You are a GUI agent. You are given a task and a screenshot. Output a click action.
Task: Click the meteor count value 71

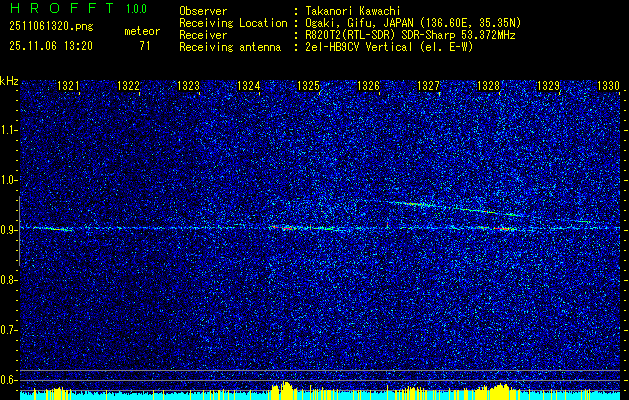(x=145, y=46)
